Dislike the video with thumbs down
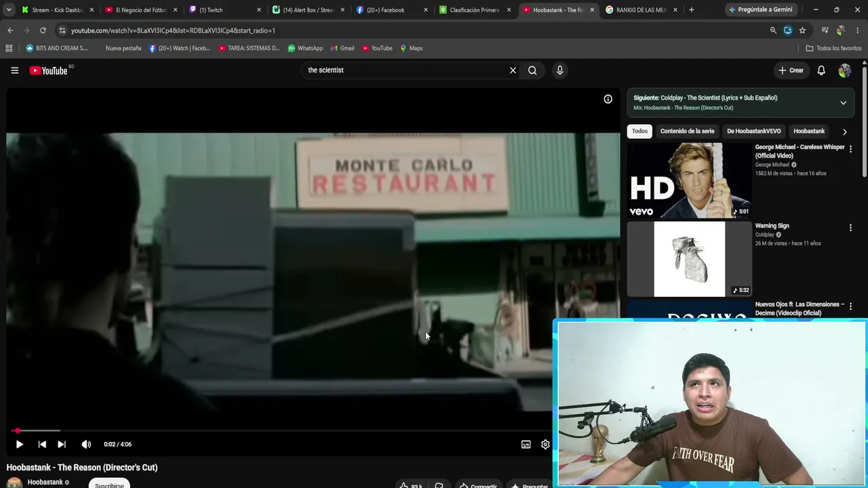The height and width of the screenshot is (488, 868). click(439, 485)
